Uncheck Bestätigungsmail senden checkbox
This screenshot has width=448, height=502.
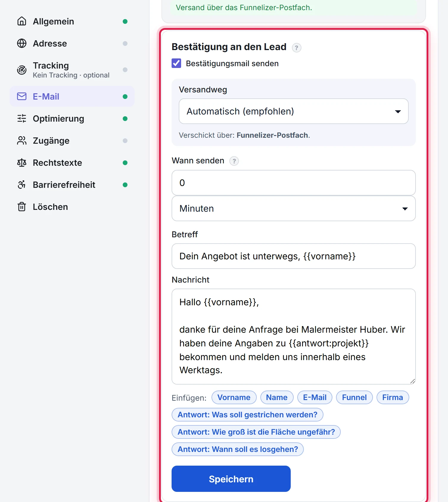[176, 63]
